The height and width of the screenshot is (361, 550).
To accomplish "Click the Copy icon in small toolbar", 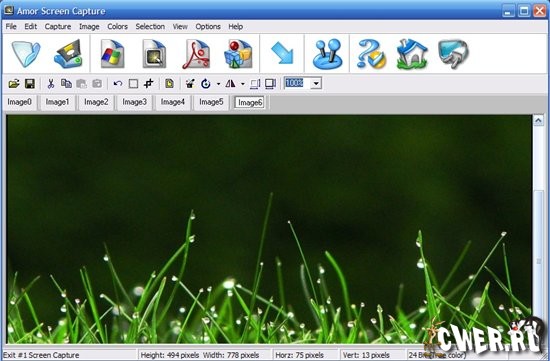I will [x=66, y=83].
